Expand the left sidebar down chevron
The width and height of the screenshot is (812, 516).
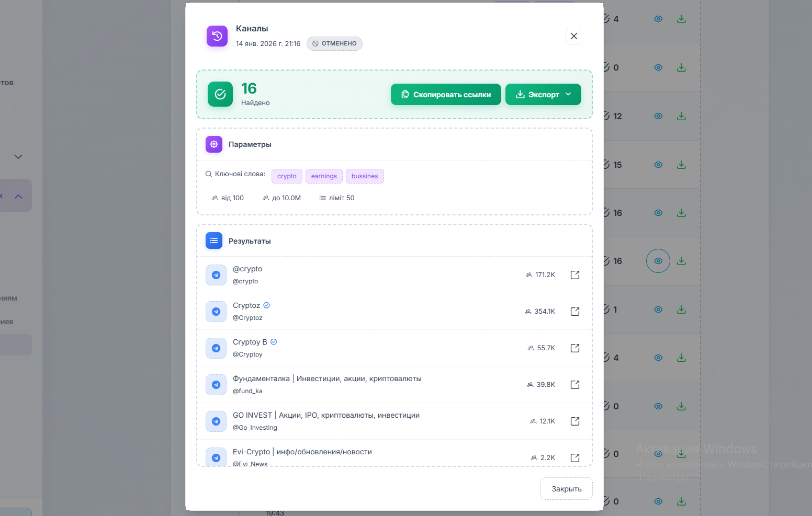[x=18, y=157]
